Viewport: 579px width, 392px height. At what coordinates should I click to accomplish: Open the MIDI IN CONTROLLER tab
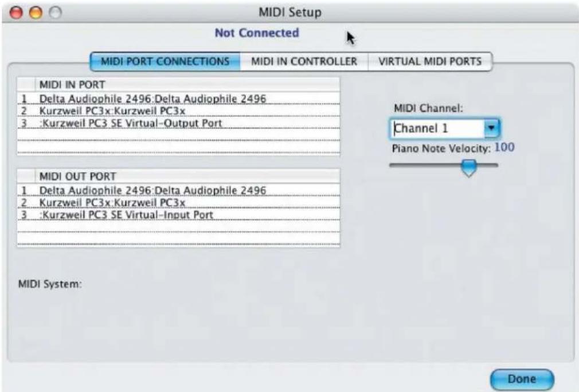point(304,61)
